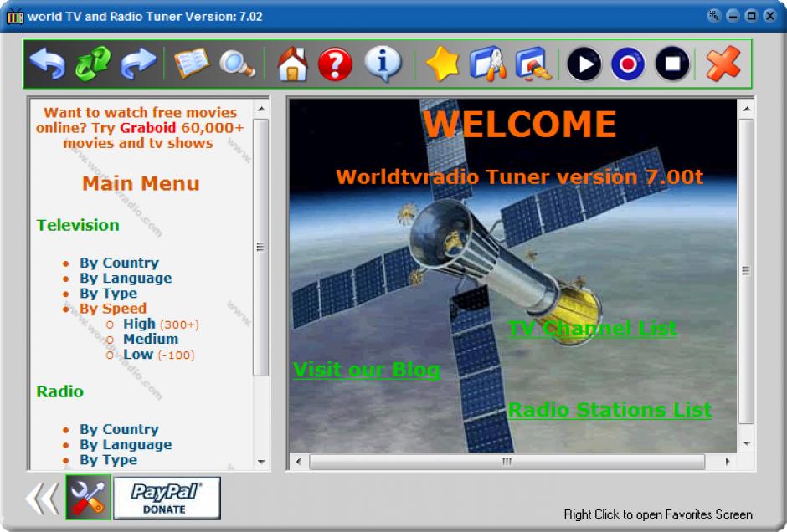Go to Home using house icon
The image size is (787, 532).
292,64
